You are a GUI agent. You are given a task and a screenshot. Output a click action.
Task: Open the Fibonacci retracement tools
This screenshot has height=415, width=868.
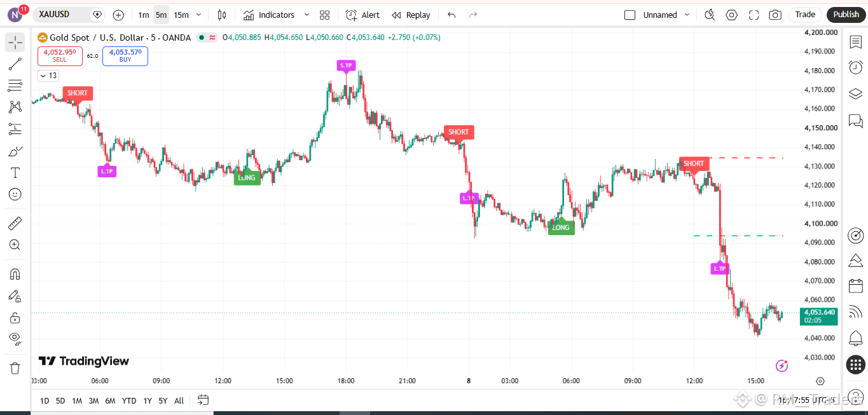coord(15,85)
